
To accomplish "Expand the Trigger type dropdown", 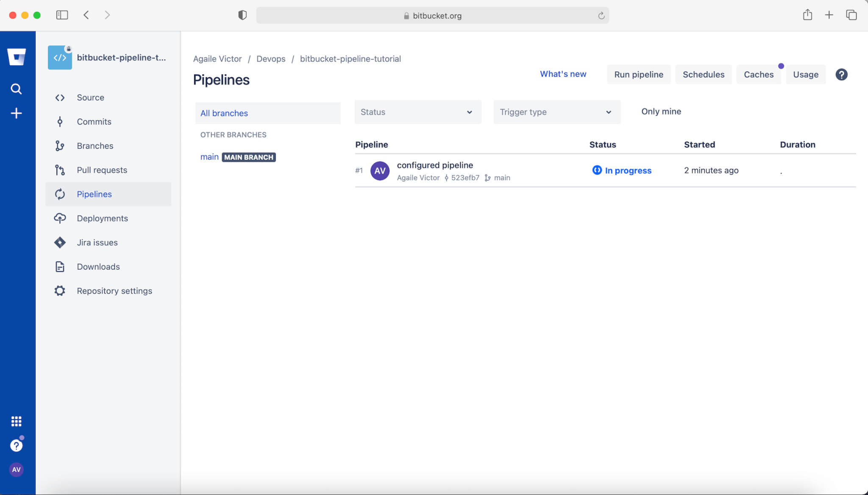I will pyautogui.click(x=556, y=112).
